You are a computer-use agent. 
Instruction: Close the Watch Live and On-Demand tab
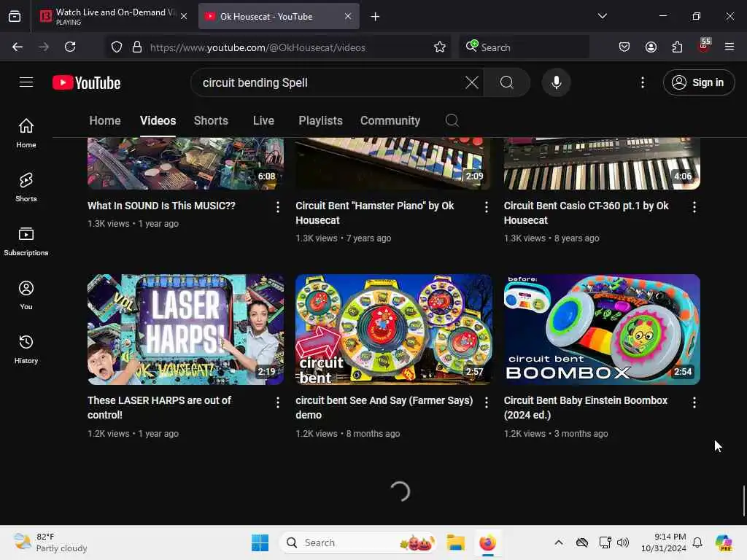[x=184, y=16]
